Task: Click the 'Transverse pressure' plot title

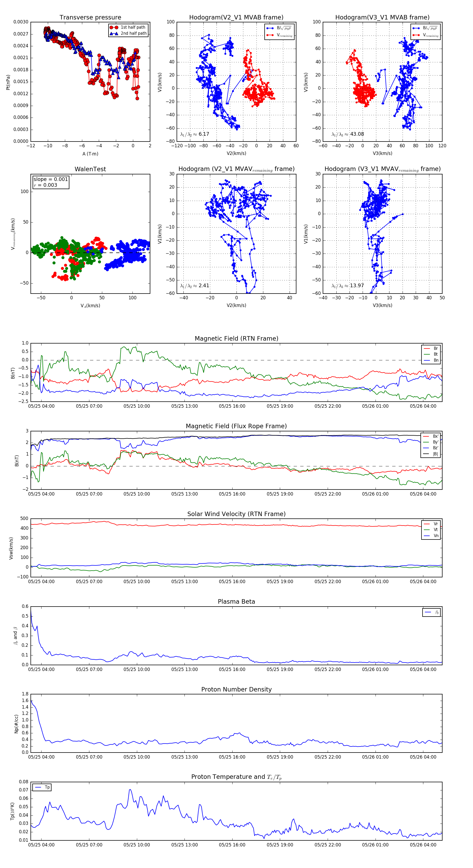Action: (90, 18)
